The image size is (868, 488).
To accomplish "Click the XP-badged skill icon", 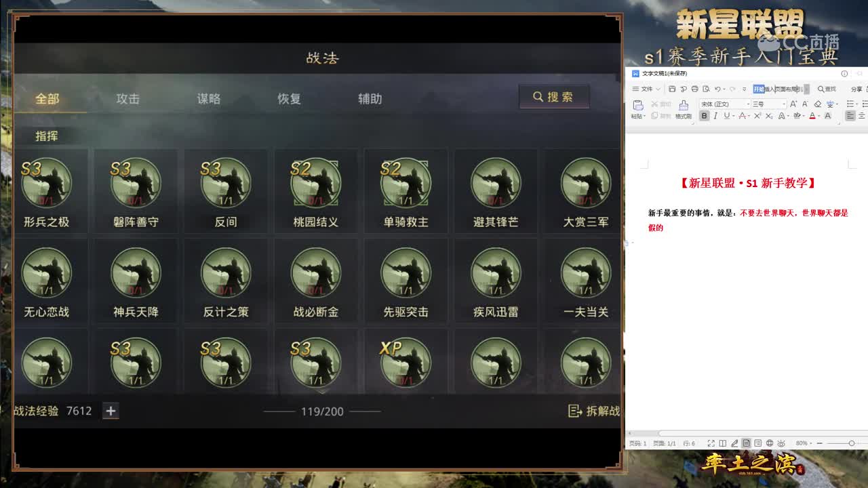I will [406, 363].
